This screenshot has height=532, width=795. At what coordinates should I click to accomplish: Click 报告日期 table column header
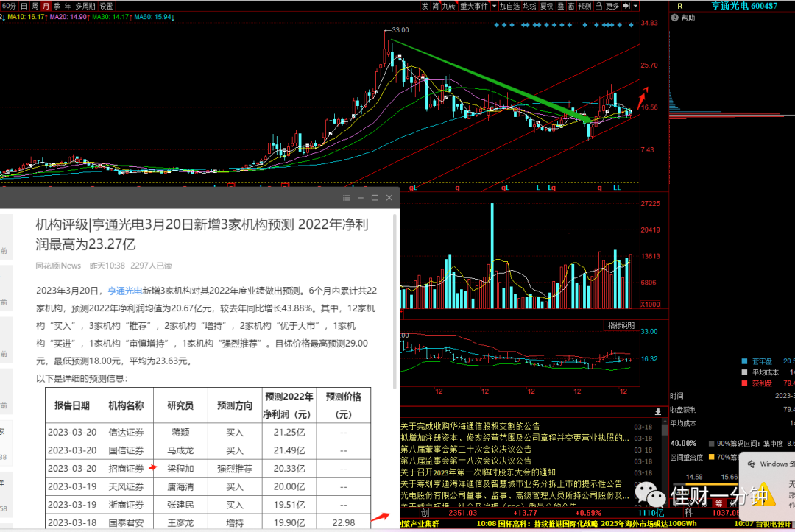(72, 405)
